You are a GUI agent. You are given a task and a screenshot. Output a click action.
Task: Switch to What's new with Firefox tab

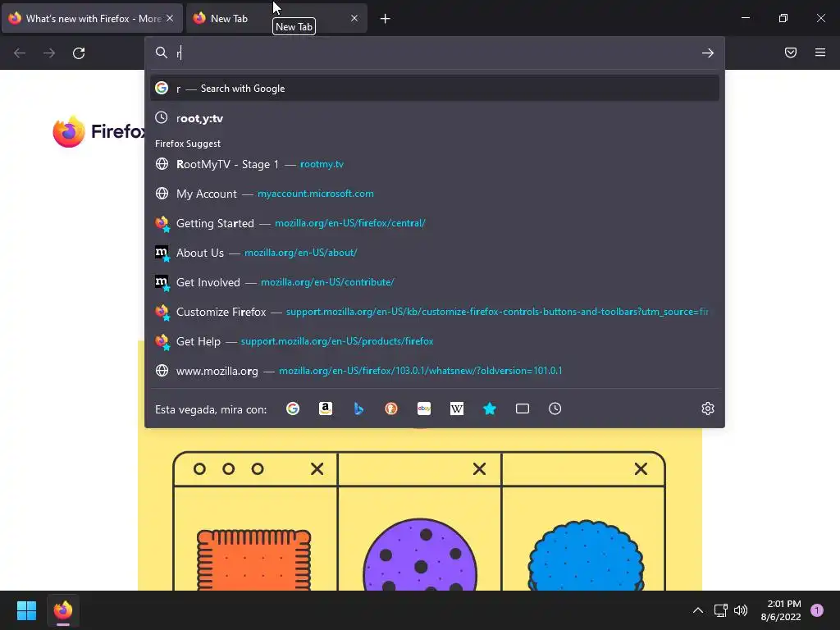(92, 19)
